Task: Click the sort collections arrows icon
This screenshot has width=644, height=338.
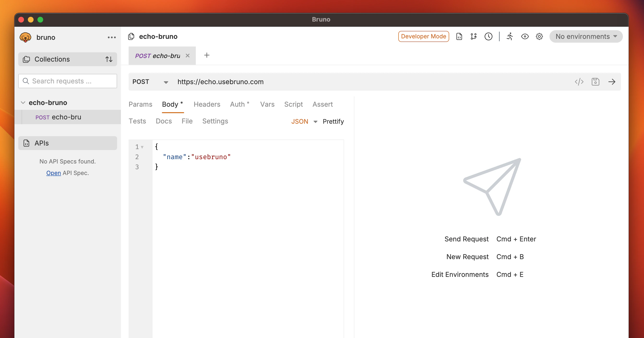Action: click(x=109, y=59)
